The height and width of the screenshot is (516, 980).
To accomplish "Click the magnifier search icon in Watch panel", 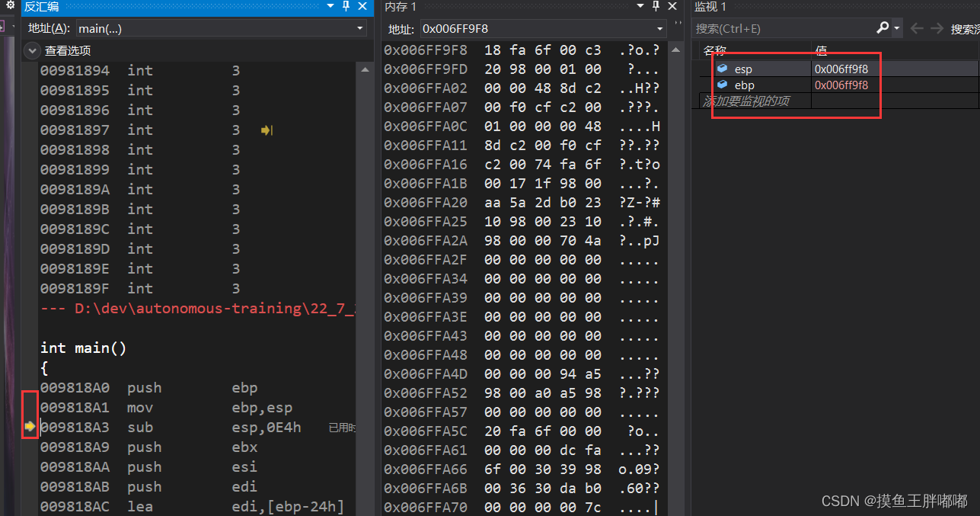I will tap(883, 28).
